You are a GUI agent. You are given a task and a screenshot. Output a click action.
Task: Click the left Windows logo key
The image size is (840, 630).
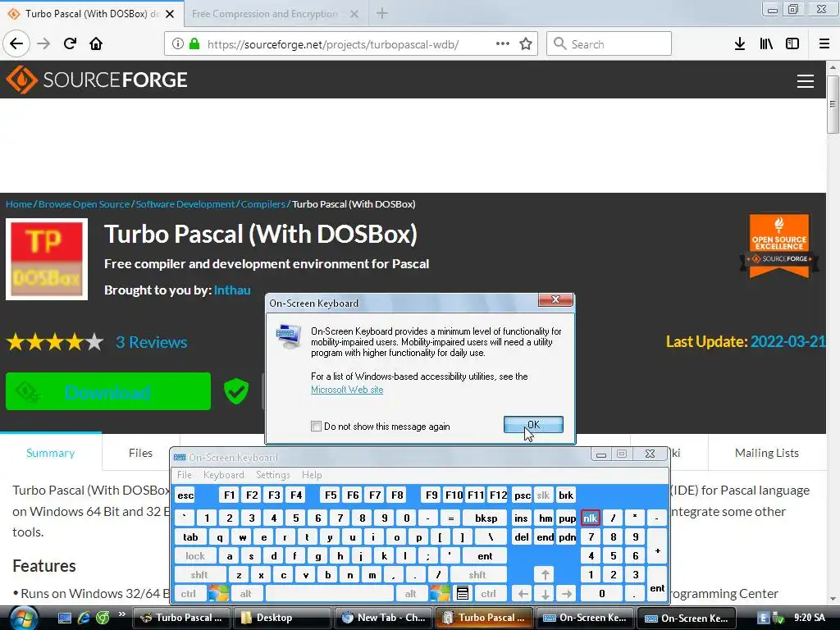(218, 593)
